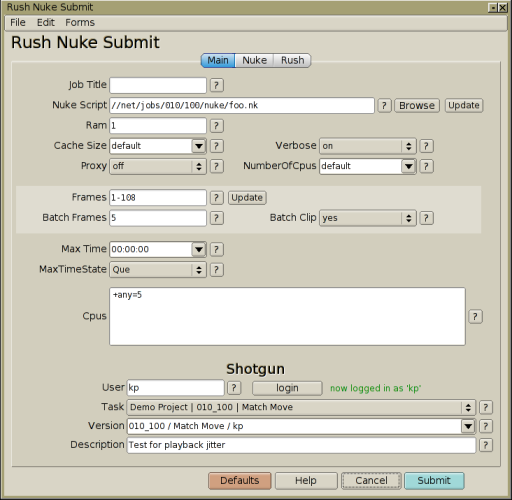The width and height of the screenshot is (512, 500).
Task: Open the Shotgun Task chooser
Action: tap(301, 407)
